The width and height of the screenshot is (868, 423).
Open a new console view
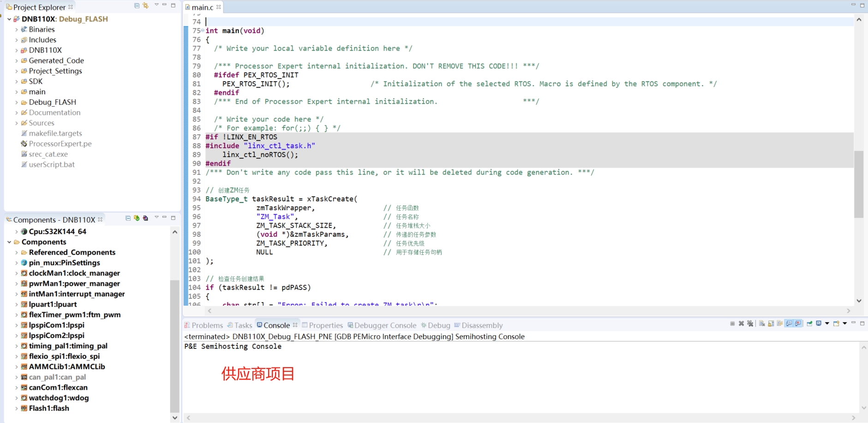[x=836, y=324]
